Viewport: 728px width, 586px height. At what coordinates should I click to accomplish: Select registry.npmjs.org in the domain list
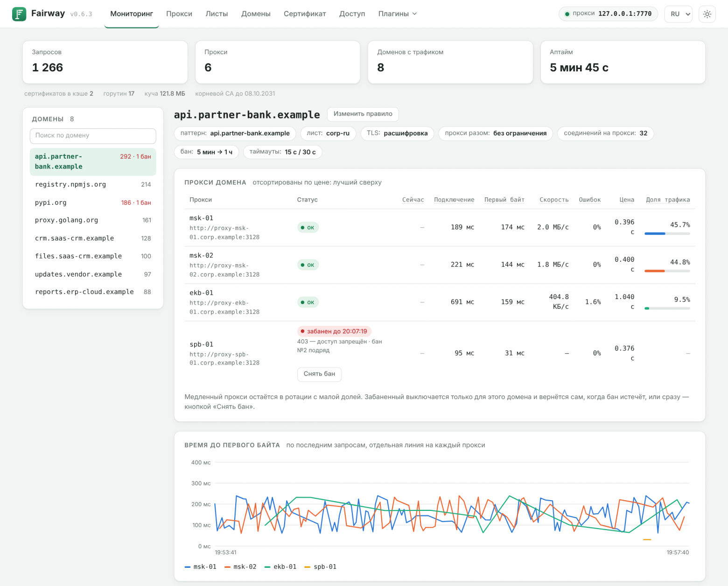click(93, 184)
